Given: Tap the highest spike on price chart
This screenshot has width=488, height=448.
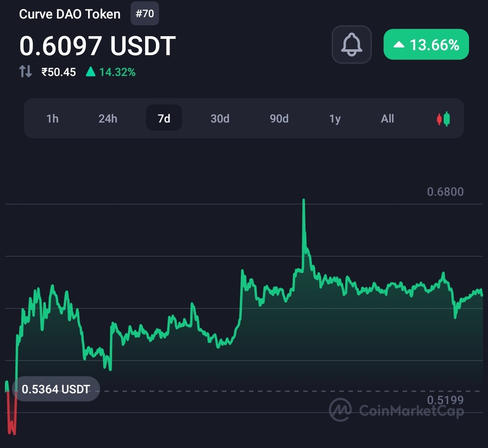Looking at the screenshot, I should coord(304,201).
